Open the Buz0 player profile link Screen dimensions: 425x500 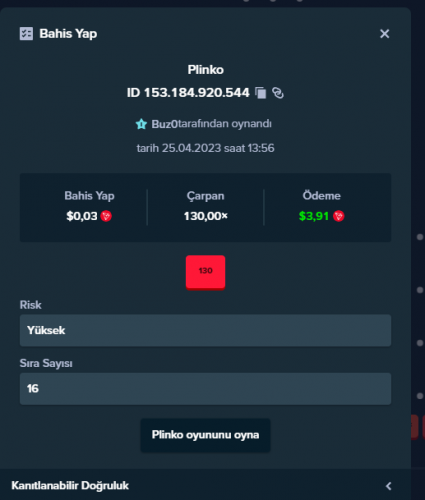165,124
